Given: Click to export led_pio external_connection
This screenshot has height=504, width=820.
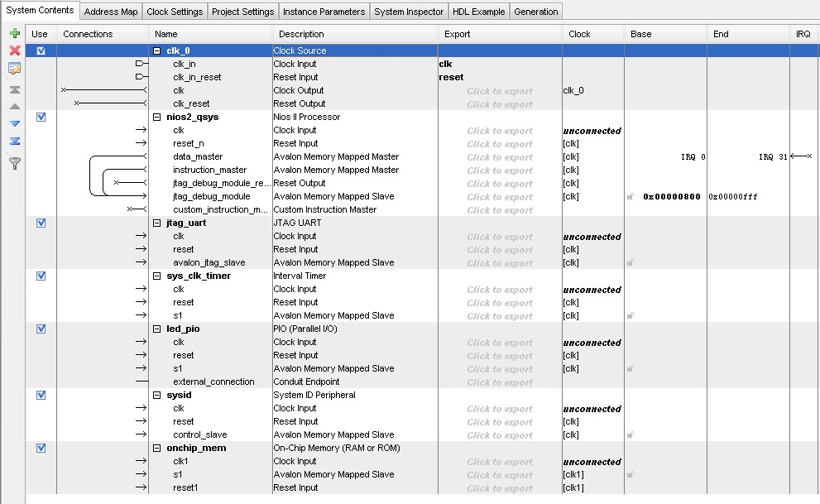Looking at the screenshot, I should pyautogui.click(x=500, y=382).
